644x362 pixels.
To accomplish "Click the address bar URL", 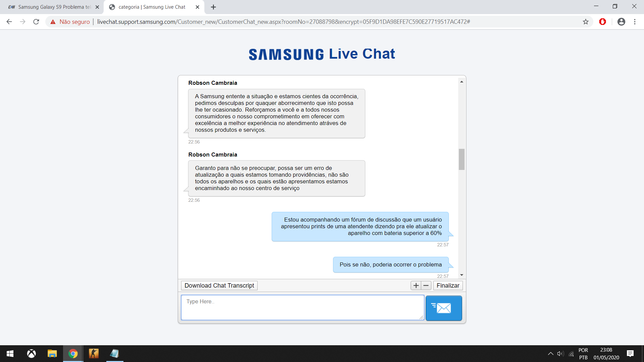I will coord(283,22).
